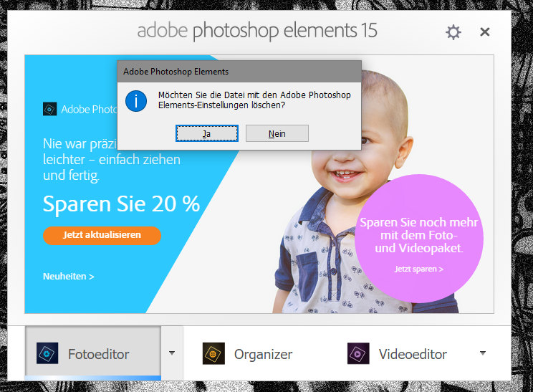Viewport: 533px width, 392px height.
Task: Click the Videoeditor app icon
Action: point(358,353)
